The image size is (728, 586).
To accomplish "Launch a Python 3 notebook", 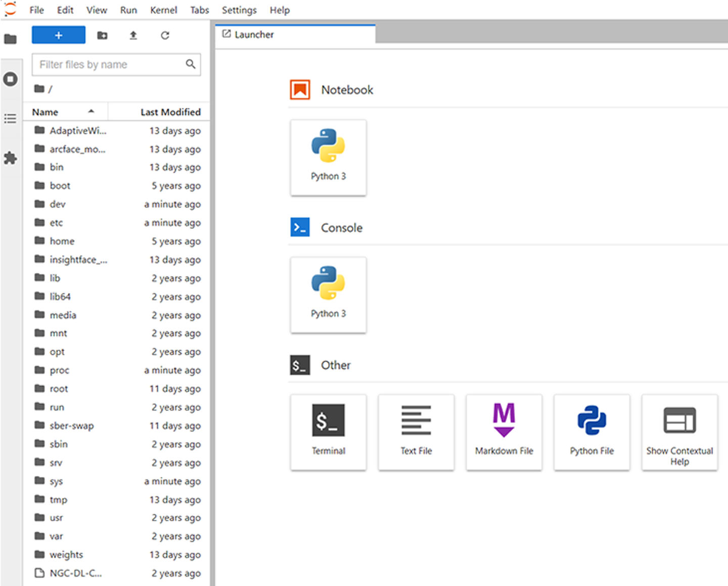I will 328,157.
